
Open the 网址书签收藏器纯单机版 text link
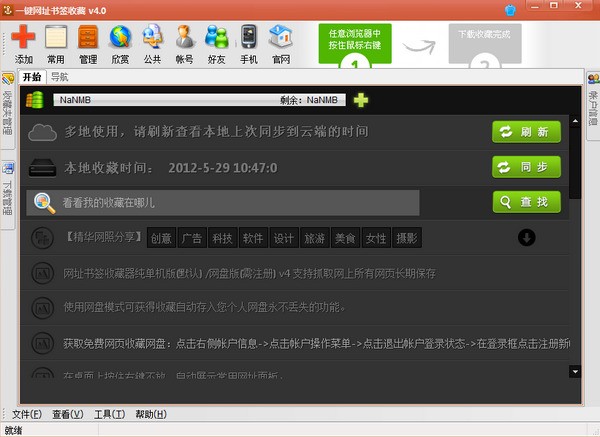(249, 273)
